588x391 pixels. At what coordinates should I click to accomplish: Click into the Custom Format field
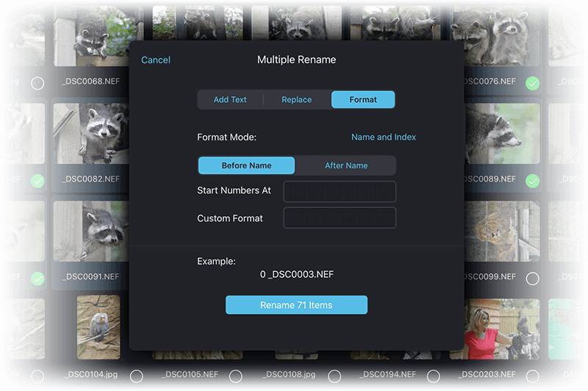340,218
